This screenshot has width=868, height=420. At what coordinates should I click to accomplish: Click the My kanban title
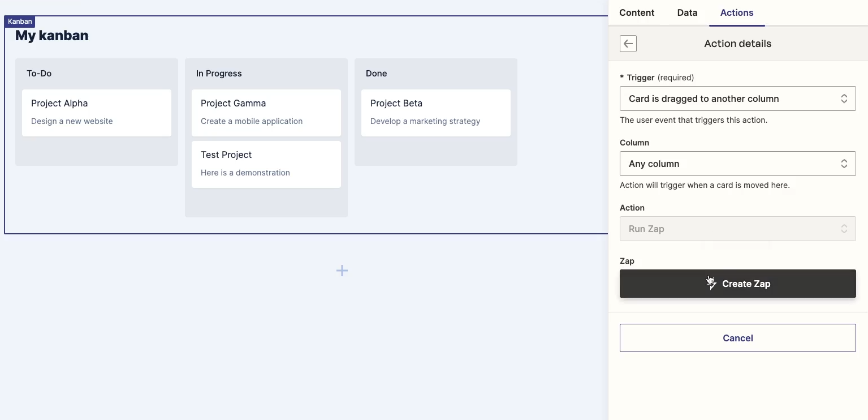coord(52,36)
